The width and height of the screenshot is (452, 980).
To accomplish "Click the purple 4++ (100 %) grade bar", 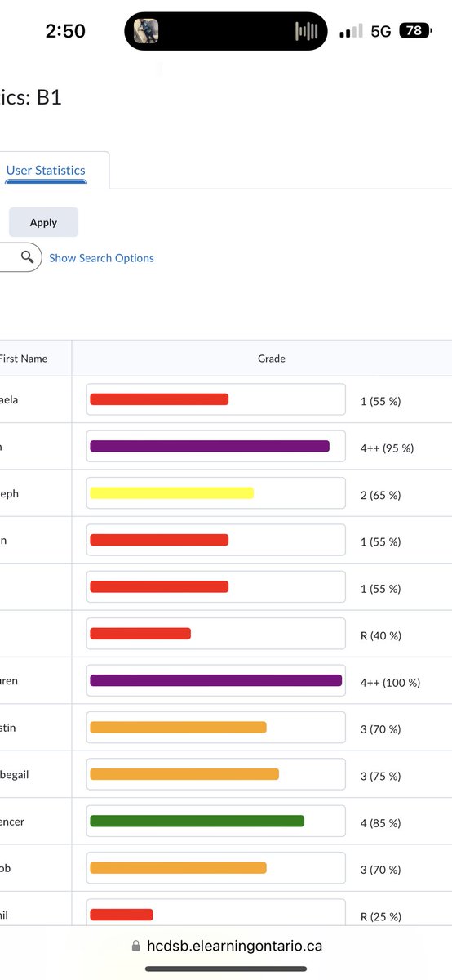I will click(x=215, y=680).
